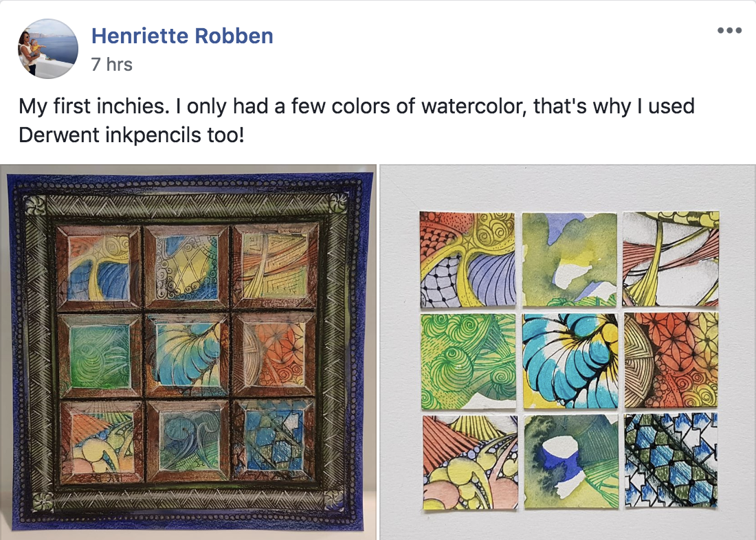Click the framed orange tile in left photo
The height and width of the screenshot is (540, 756).
(274, 355)
